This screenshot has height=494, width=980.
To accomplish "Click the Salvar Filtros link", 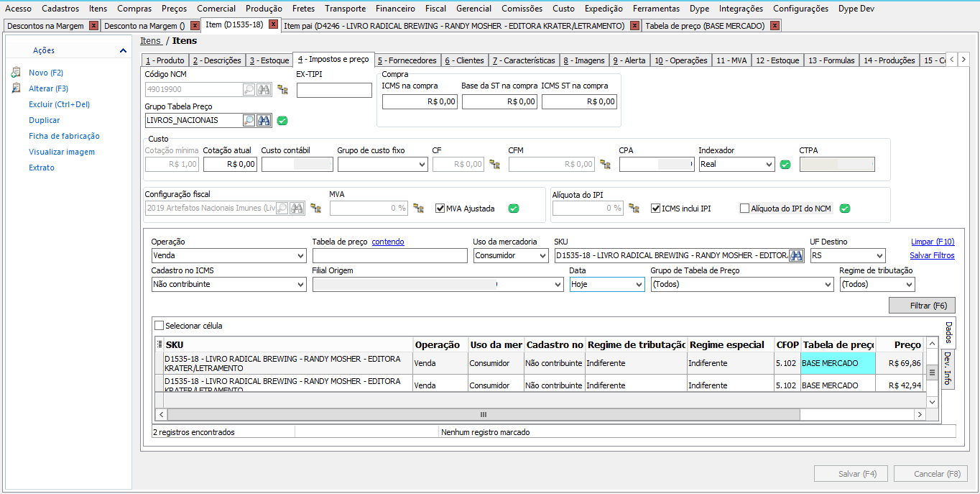I will click(x=932, y=255).
